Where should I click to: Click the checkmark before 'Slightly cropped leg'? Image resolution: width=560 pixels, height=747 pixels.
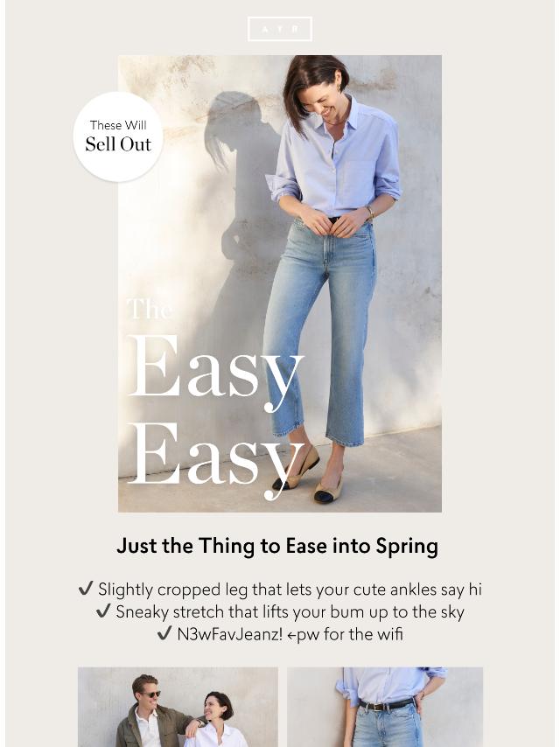[x=85, y=589]
